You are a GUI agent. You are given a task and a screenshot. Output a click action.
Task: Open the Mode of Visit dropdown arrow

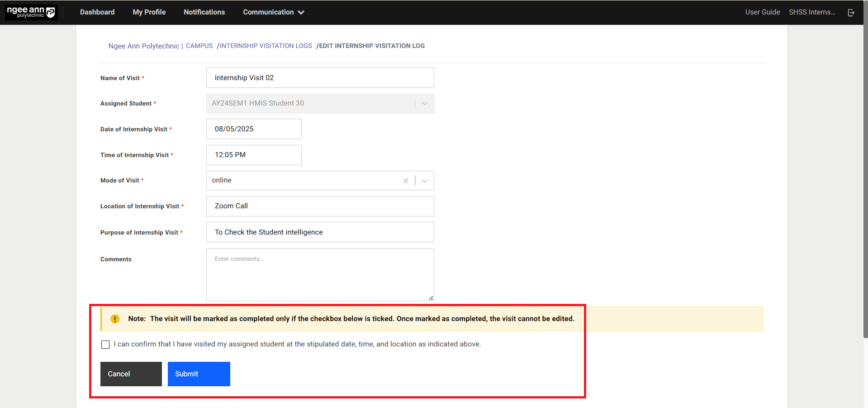click(x=424, y=180)
